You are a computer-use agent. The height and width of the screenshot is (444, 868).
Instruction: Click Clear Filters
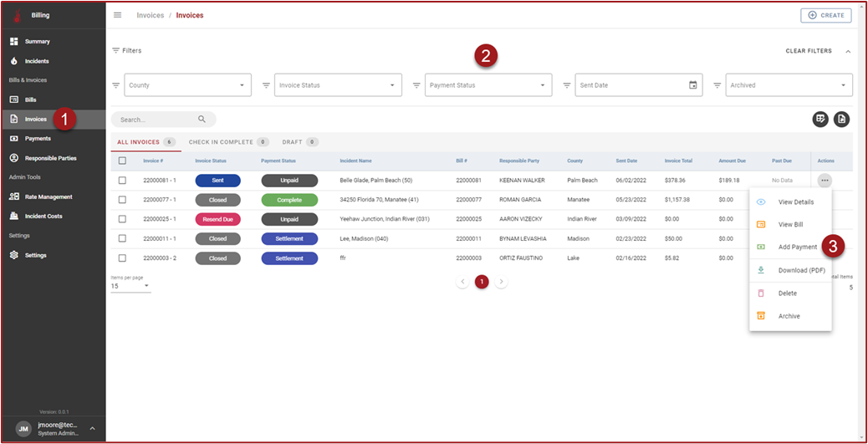coord(809,51)
